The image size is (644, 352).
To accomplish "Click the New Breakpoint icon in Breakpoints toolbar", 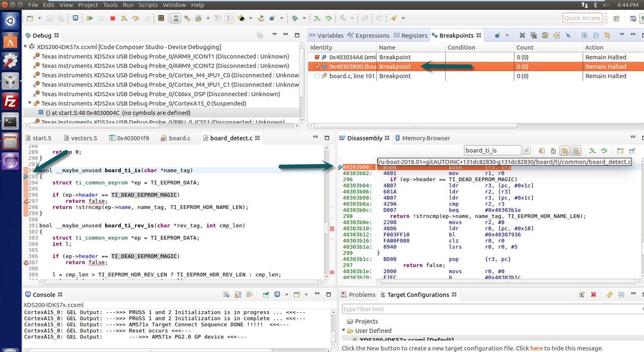I will pyautogui.click(x=498, y=36).
